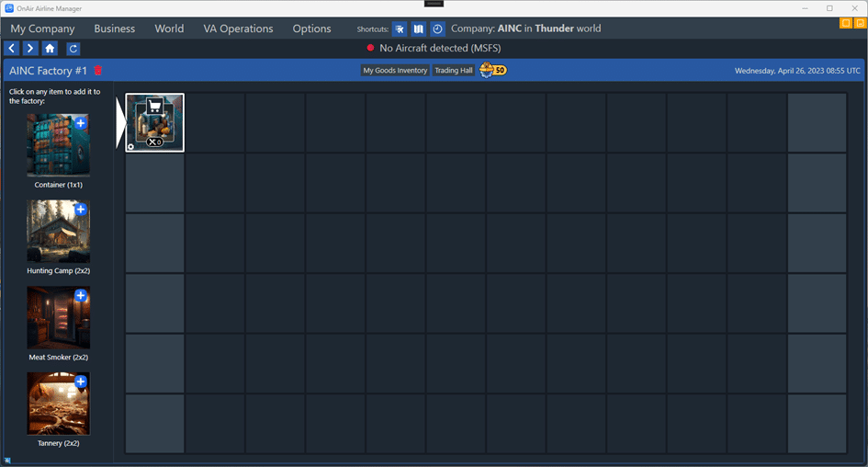
Task: Click the worker coin icon showing 50
Action: (x=492, y=71)
